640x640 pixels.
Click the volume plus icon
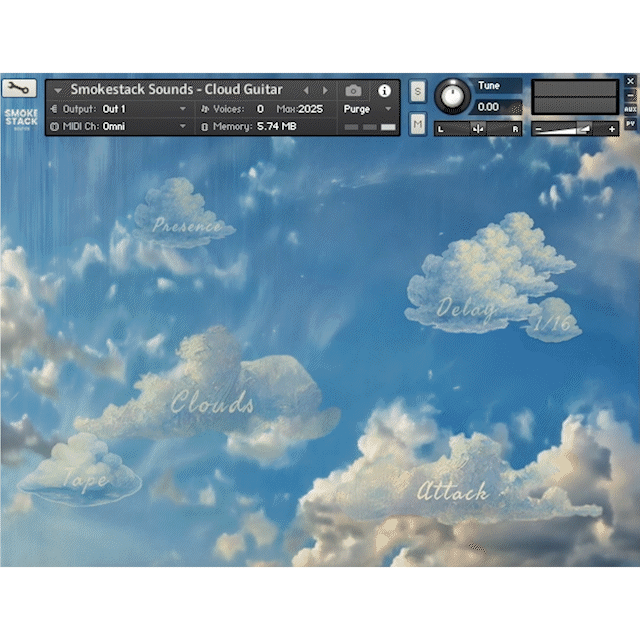(x=612, y=129)
